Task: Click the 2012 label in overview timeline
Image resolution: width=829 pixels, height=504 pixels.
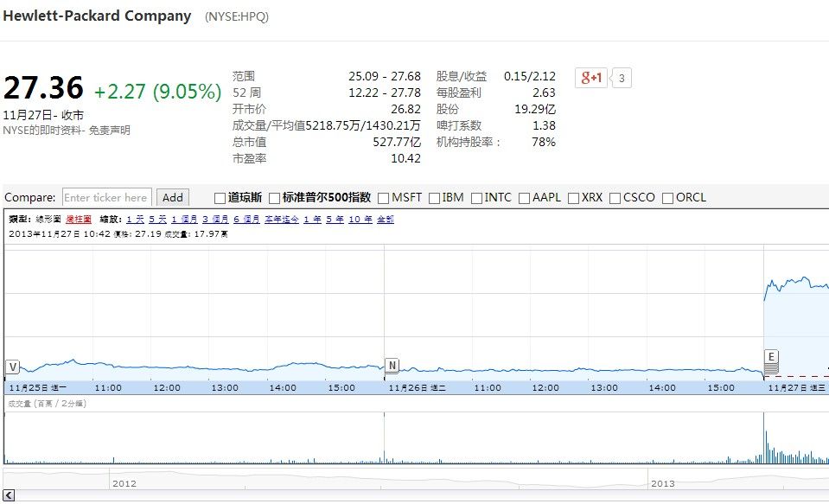Action: [x=124, y=483]
